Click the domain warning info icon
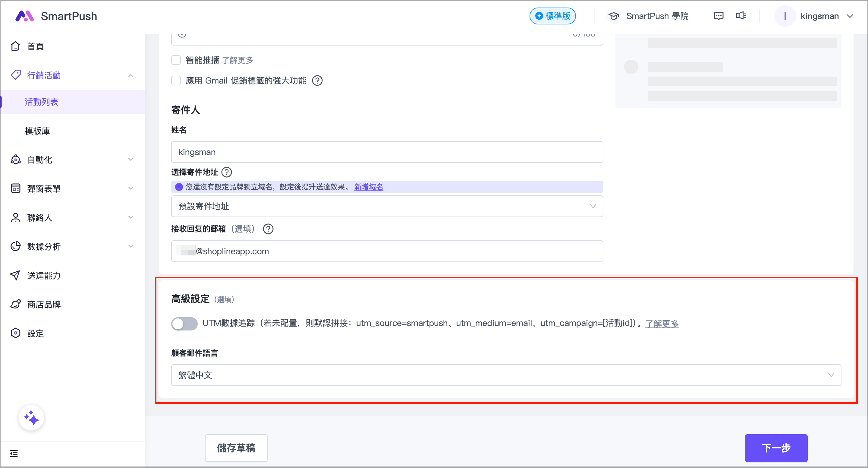The width and height of the screenshot is (868, 468). tap(179, 187)
